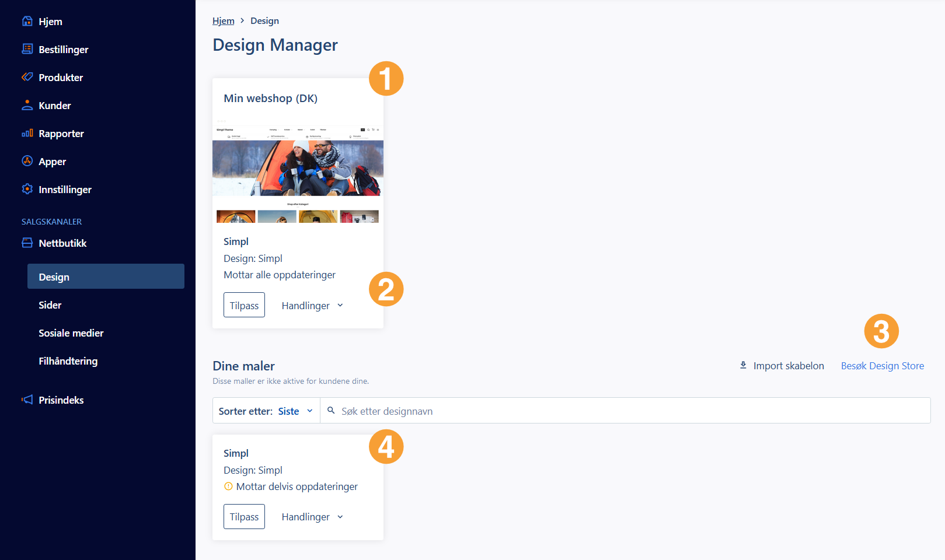The width and height of the screenshot is (945, 560).
Task: Visit the Design Store link
Action: [883, 365]
